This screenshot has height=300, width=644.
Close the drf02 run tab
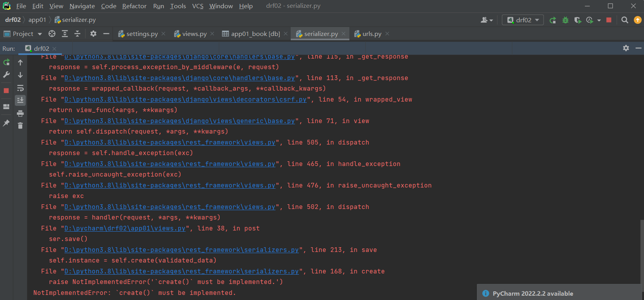pyautogui.click(x=54, y=48)
